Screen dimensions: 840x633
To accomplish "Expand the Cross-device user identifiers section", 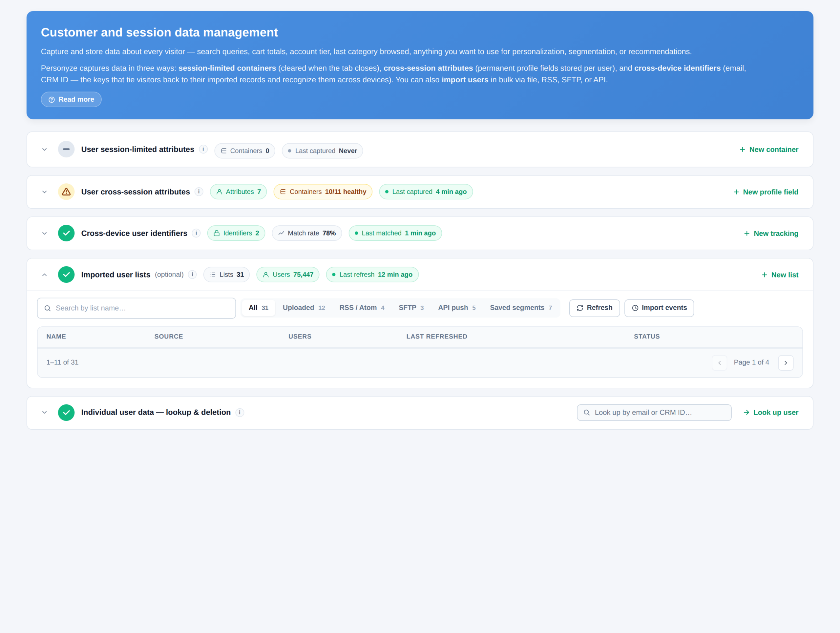I will [44, 233].
